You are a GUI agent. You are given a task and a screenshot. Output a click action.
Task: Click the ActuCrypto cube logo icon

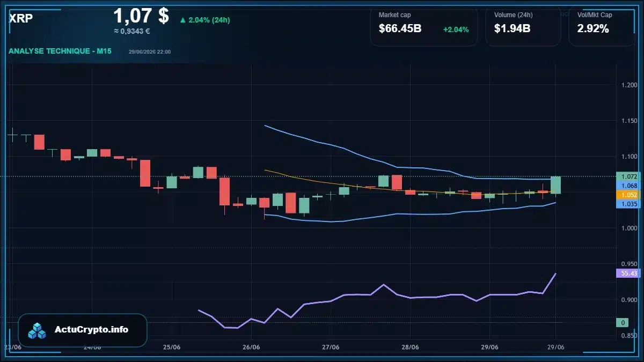(x=38, y=330)
